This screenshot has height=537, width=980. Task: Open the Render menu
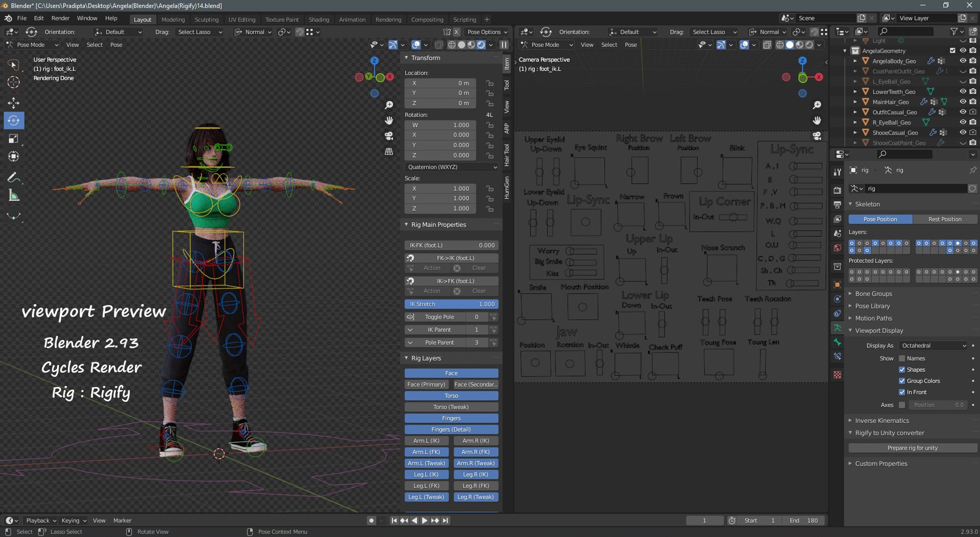60,18
